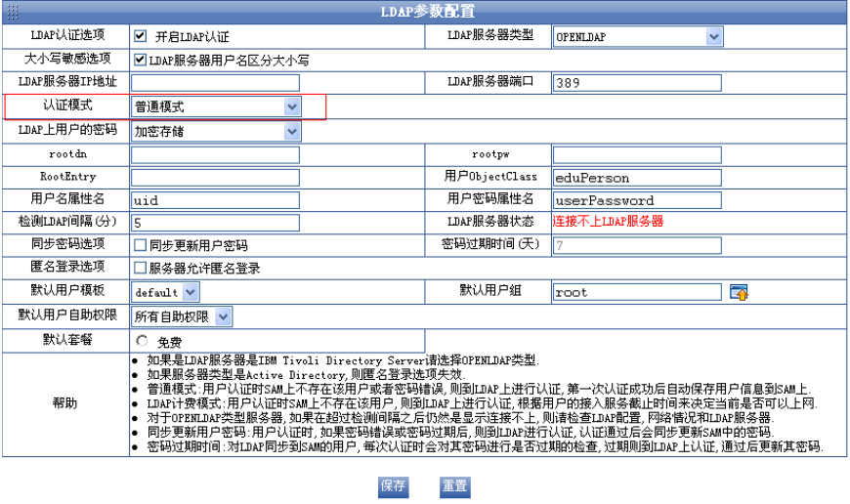The height and width of the screenshot is (504, 850).
Task: Select the 检测LDAP间隔 input field
Action: pos(216,223)
